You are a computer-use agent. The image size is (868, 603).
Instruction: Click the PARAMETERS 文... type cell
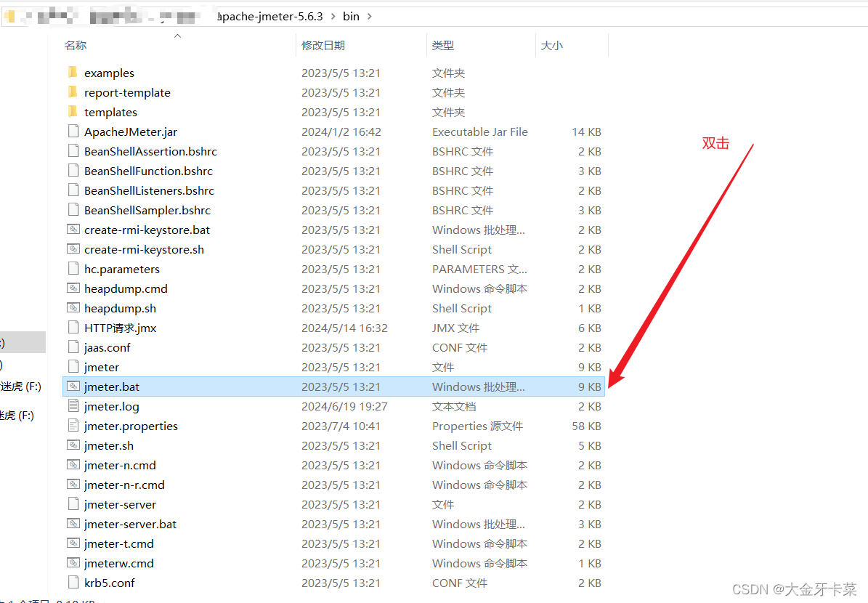479,269
